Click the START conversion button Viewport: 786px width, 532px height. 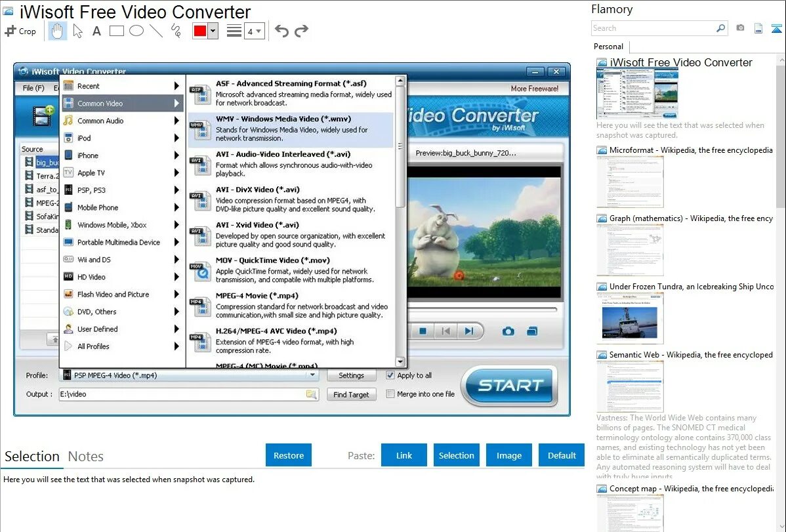509,385
